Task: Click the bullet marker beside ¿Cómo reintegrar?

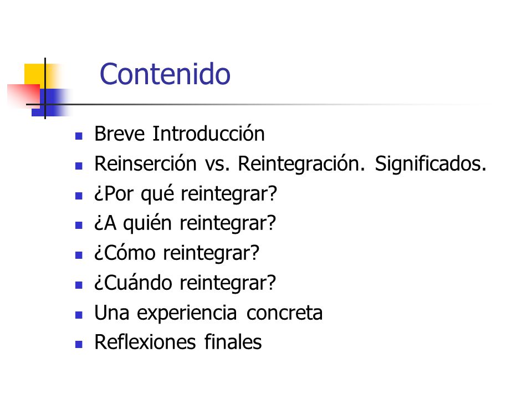Action: tap(79, 255)
